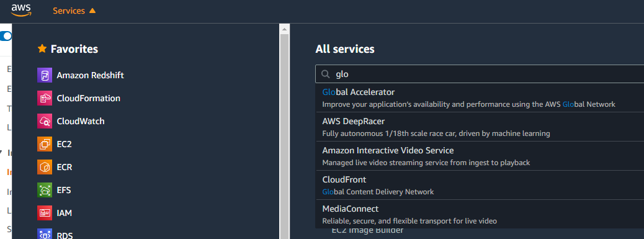This screenshot has height=239, width=644.
Task: Click the search magnifier icon
Action: (x=325, y=74)
